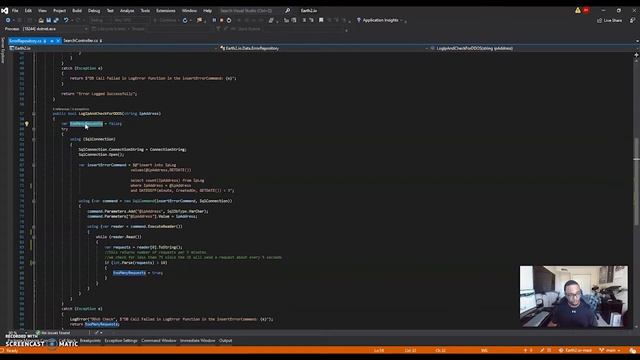Open the Build menu
Image resolution: width=640 pixels, height=360 pixels.
click(77, 11)
